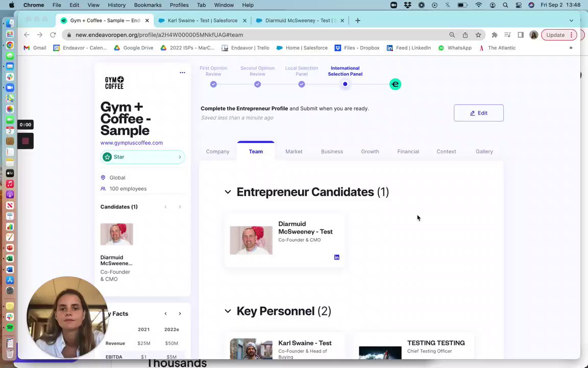Image resolution: width=588 pixels, height=368 pixels.
Task: Select the International Selection Panel step dot
Action: (x=345, y=84)
